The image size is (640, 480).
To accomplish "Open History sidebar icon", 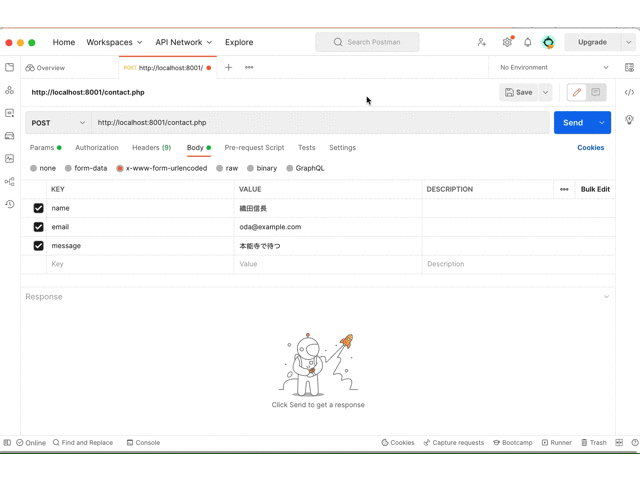I will [x=9, y=204].
